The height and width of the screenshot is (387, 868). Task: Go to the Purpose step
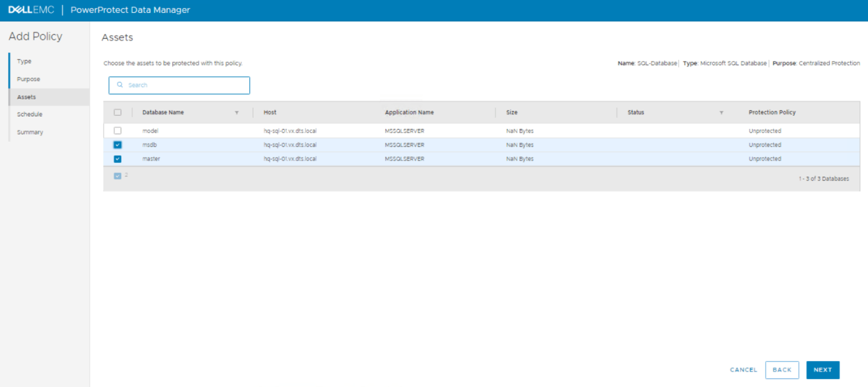(28, 79)
